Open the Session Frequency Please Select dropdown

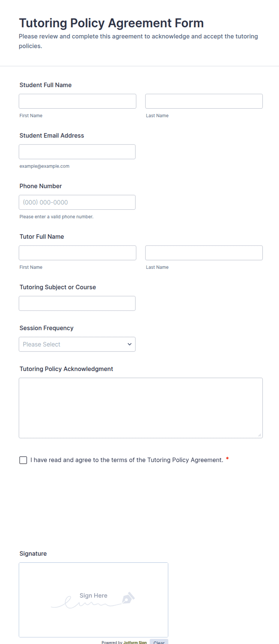tap(77, 344)
